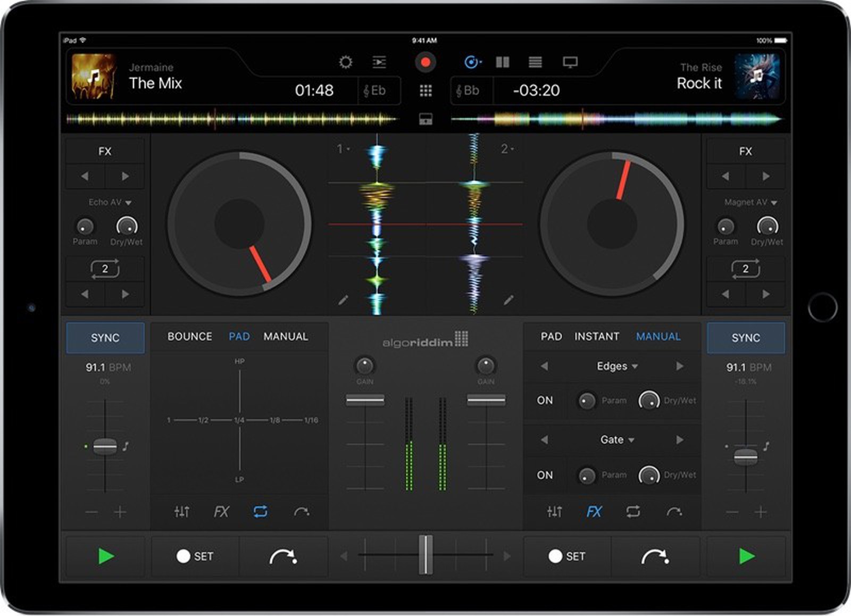Center the crossfader at the bottom
The height and width of the screenshot is (616, 851).
[424, 556]
